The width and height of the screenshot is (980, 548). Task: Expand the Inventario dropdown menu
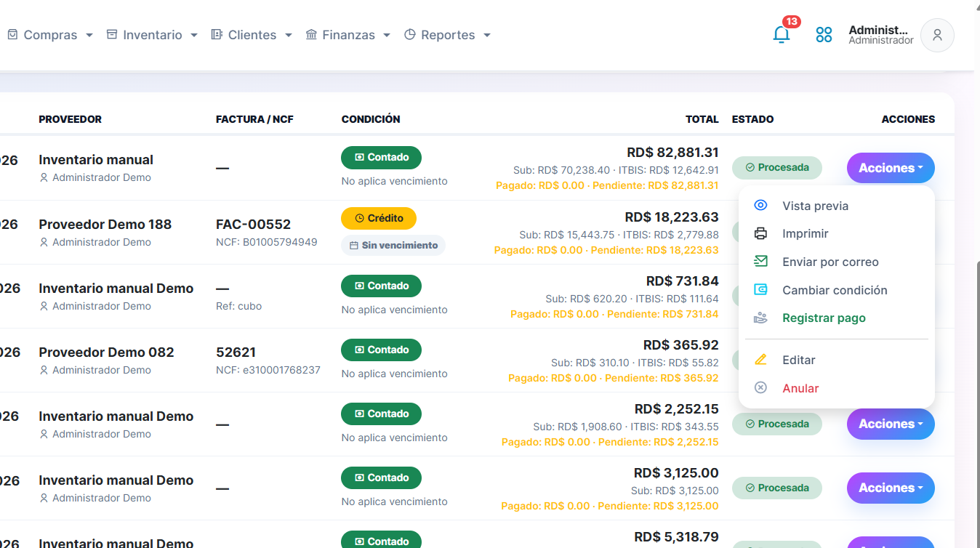tap(152, 35)
